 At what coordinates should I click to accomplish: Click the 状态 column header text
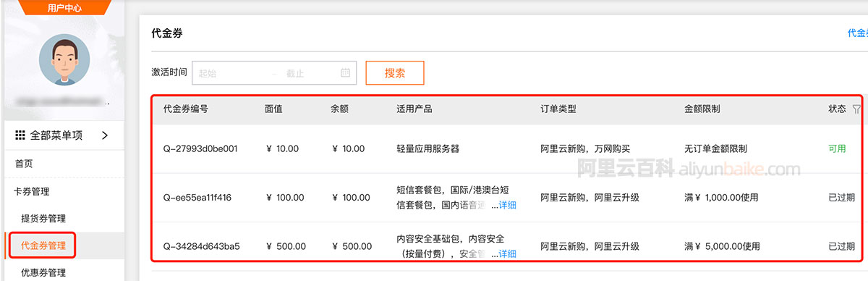[x=837, y=109]
